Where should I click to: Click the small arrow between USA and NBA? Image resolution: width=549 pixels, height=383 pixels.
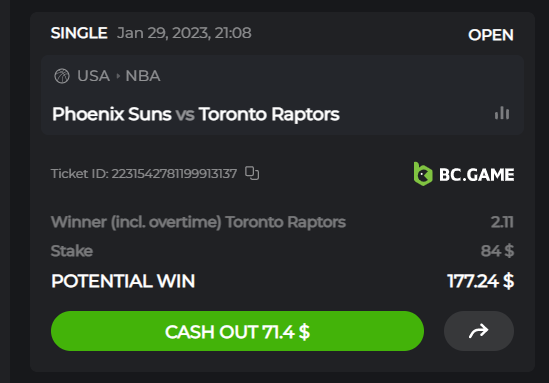118,76
